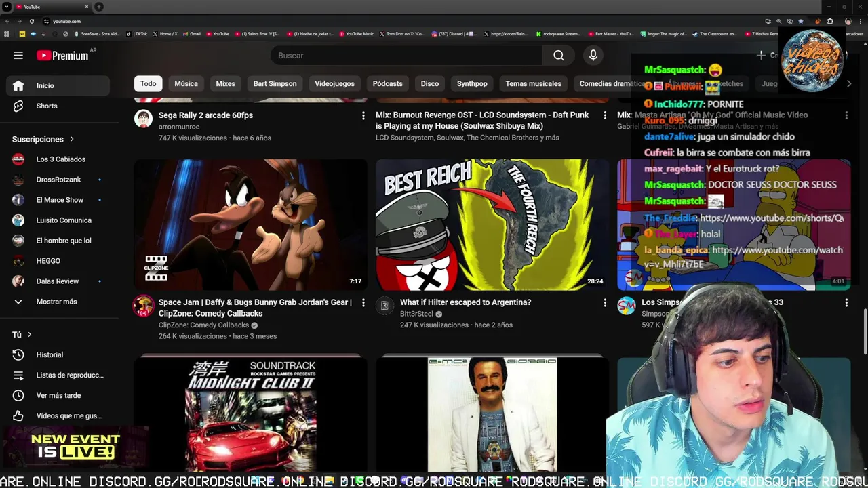868x488 pixels.
Task: Open 'What if Hilter escaped to Argentina?' title
Action: point(465,302)
